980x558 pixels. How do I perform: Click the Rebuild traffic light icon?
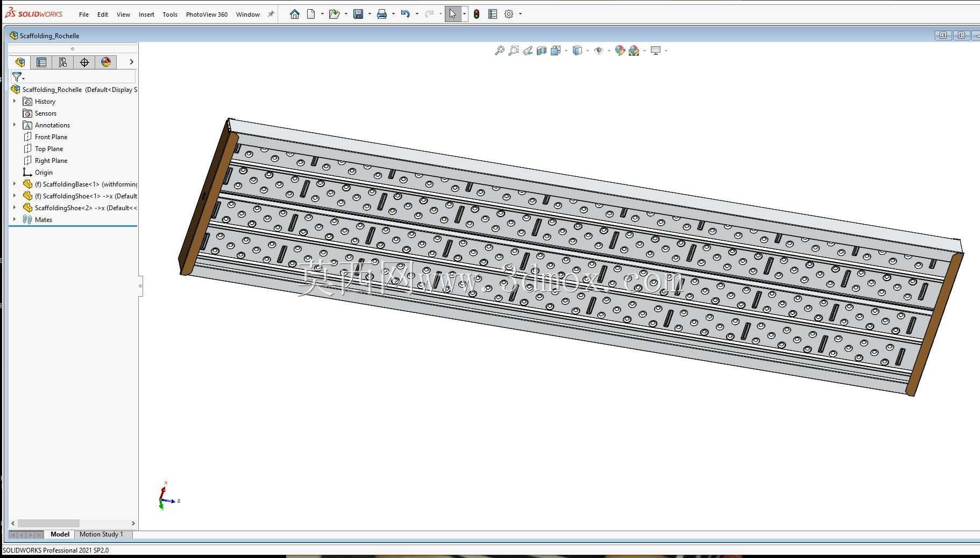[x=477, y=14]
